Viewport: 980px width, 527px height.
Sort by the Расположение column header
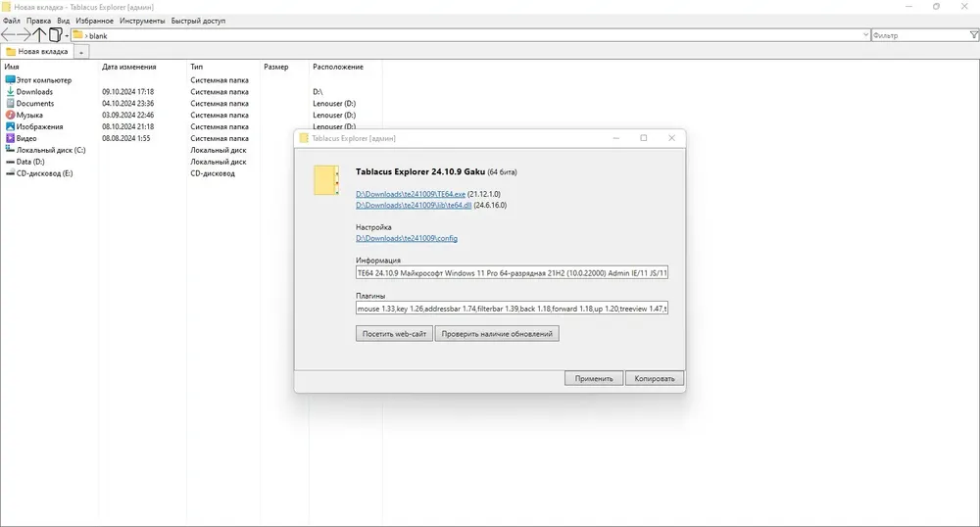338,67
